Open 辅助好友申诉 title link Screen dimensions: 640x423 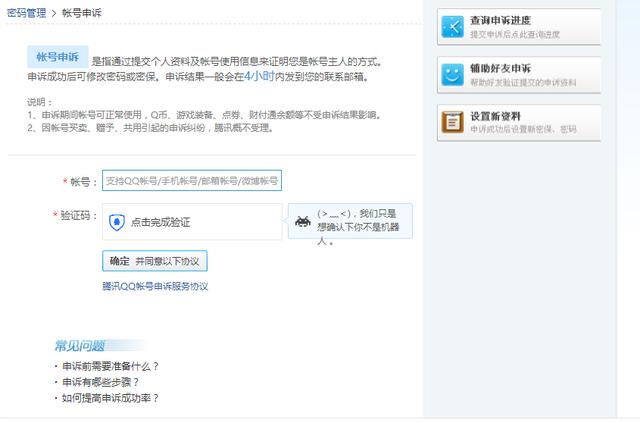point(500,68)
